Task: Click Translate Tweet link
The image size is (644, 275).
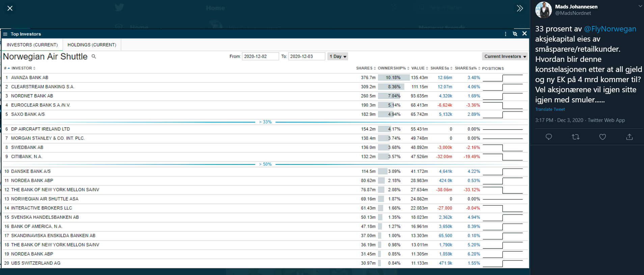Action: [550, 109]
